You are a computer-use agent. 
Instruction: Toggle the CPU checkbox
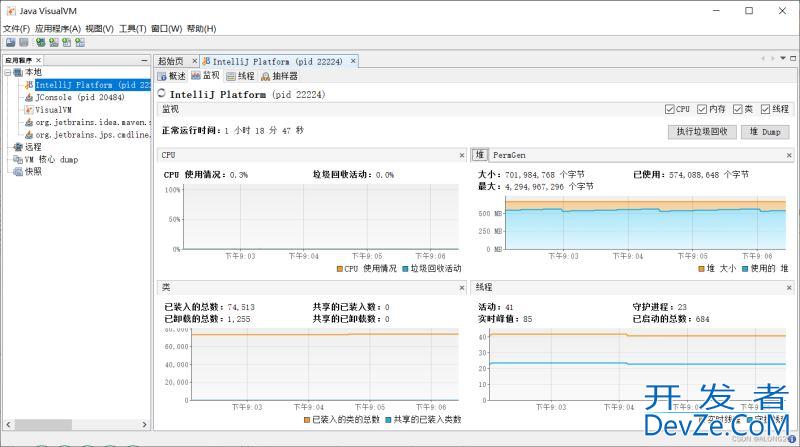tap(669, 109)
